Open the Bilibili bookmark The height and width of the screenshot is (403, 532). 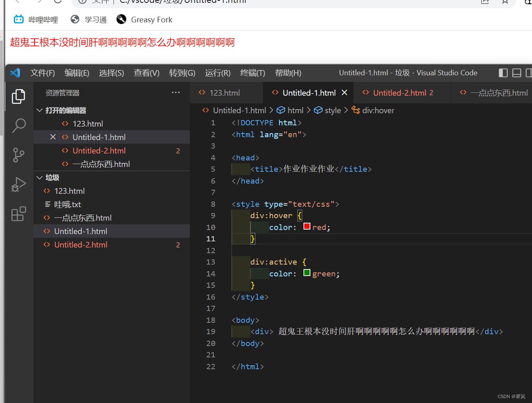click(x=36, y=20)
